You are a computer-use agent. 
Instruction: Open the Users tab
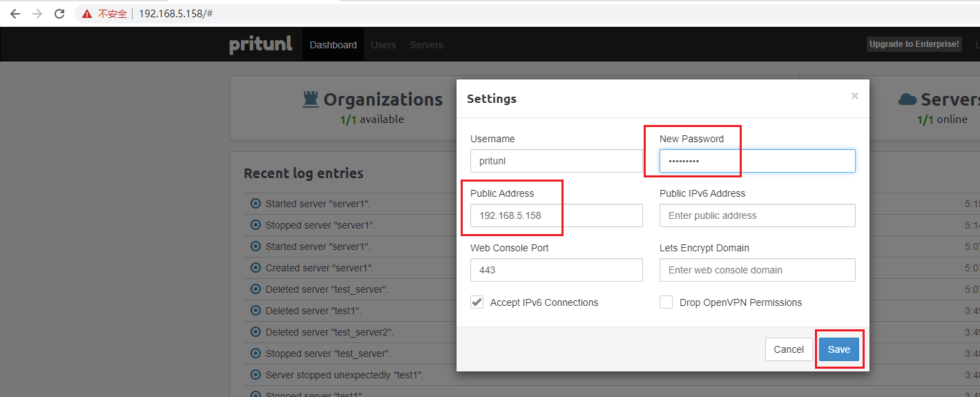(x=383, y=45)
